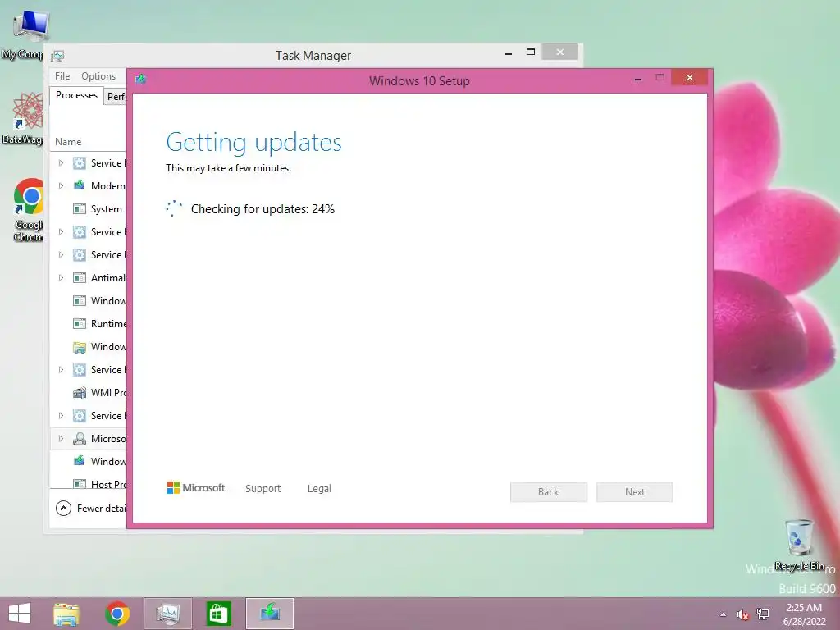Expand the Microsoft process row
The width and height of the screenshot is (840, 630).
click(61, 438)
